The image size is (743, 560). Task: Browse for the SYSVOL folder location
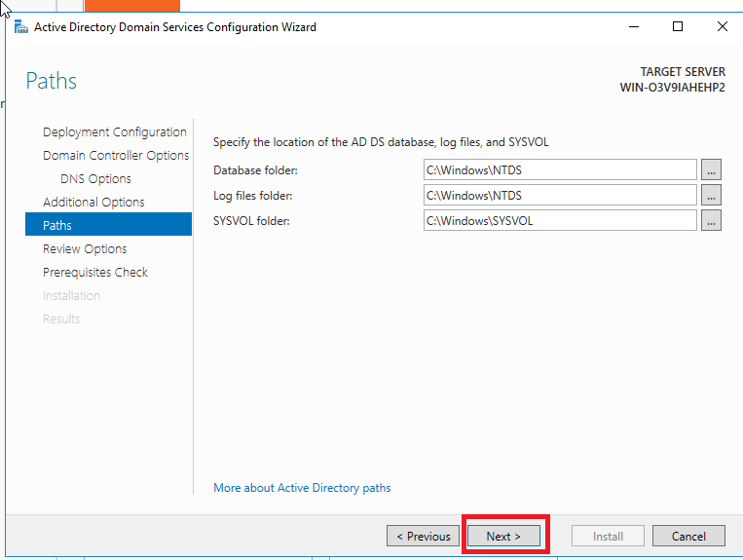[x=711, y=221]
